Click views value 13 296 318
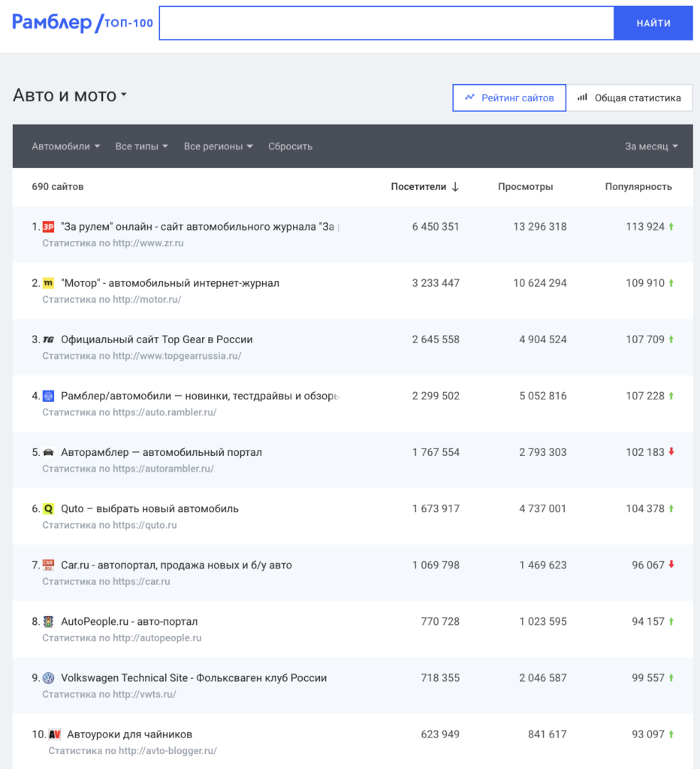Viewport: 700px width, 769px height. (x=539, y=227)
